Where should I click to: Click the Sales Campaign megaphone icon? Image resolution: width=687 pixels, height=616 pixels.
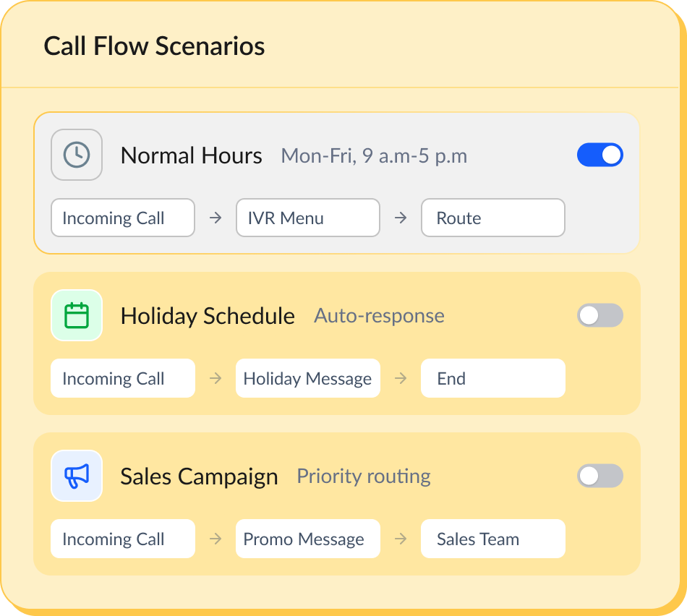77,476
